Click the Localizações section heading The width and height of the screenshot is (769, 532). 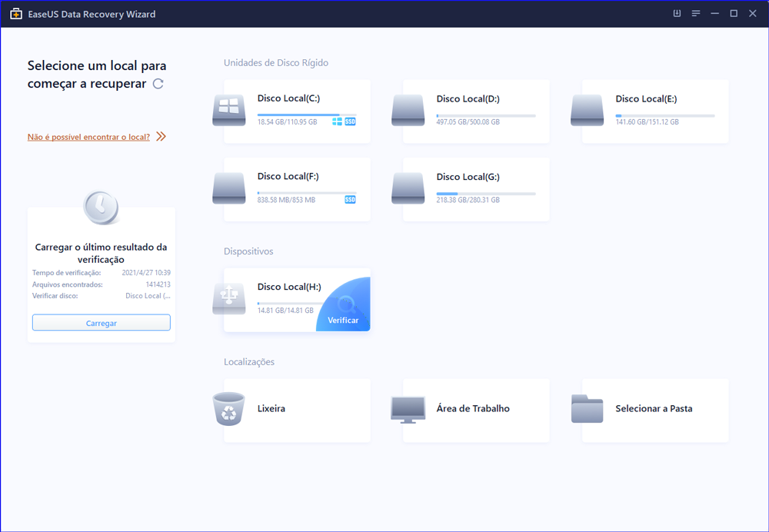[x=249, y=362]
